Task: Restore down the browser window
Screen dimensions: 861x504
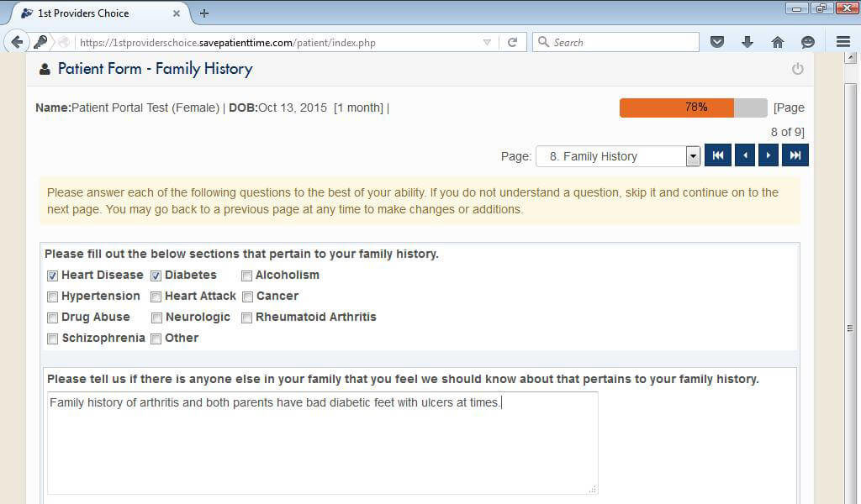Action: point(821,8)
